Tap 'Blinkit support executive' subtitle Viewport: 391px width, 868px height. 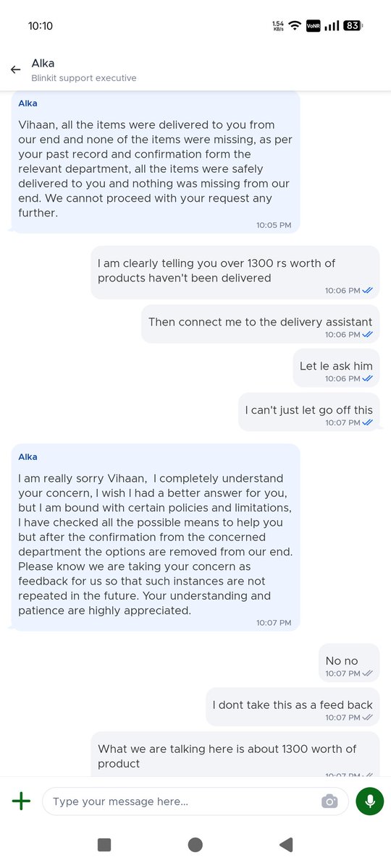[x=84, y=78]
